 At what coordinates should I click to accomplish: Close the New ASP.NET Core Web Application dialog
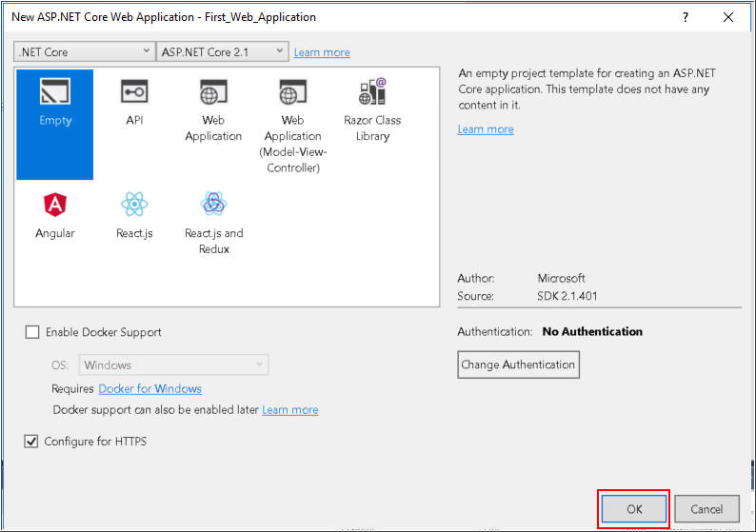728,17
